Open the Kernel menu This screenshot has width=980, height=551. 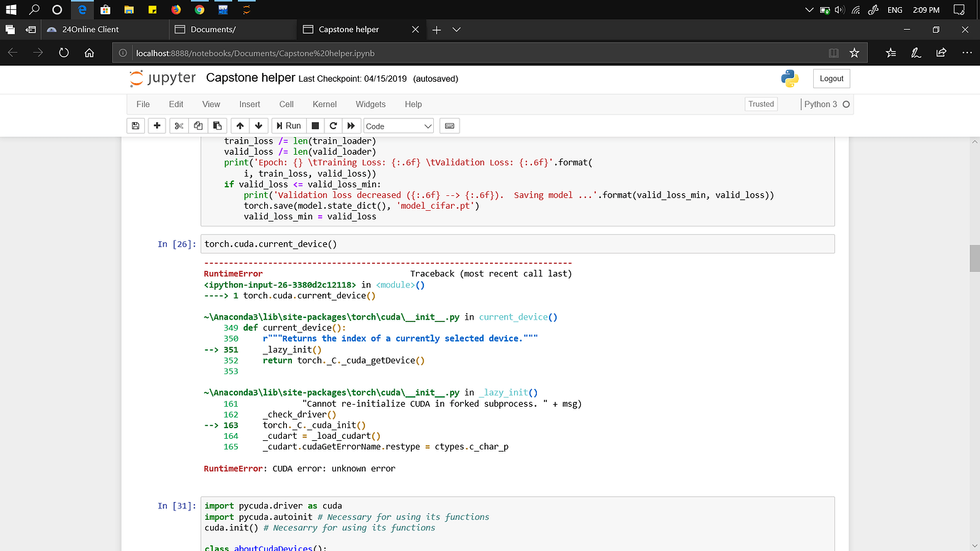pos(325,104)
